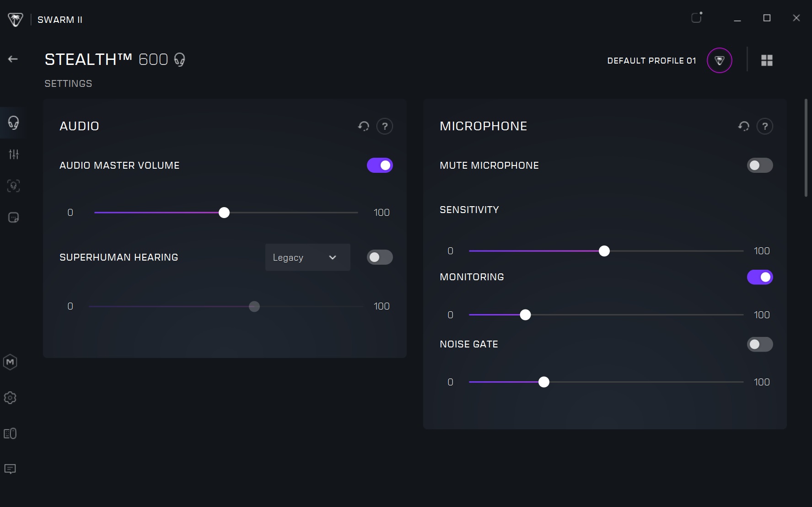This screenshot has height=507, width=812.
Task: Disable Audio Master Volume toggle
Action: [380, 165]
